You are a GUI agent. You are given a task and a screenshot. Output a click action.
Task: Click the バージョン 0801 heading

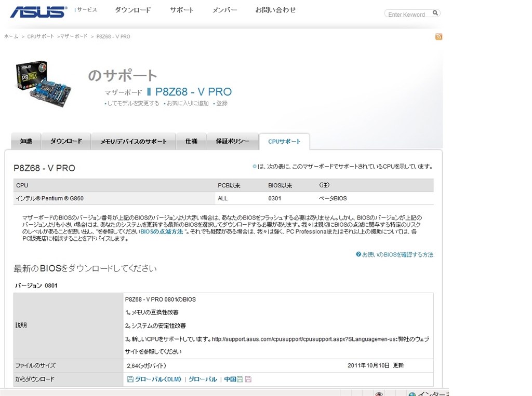(x=36, y=285)
